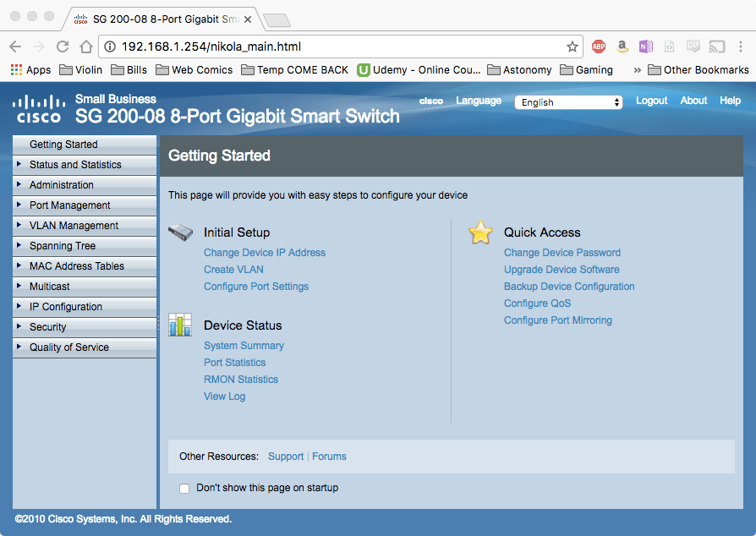Open System Summary link
Image resolution: width=756 pixels, height=536 pixels.
coord(244,346)
